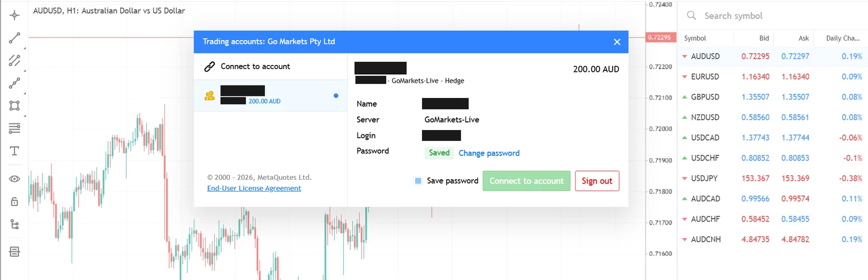Viewport: 868px width, 280px height.
Task: Open the object tree icon
Action: (15, 224)
